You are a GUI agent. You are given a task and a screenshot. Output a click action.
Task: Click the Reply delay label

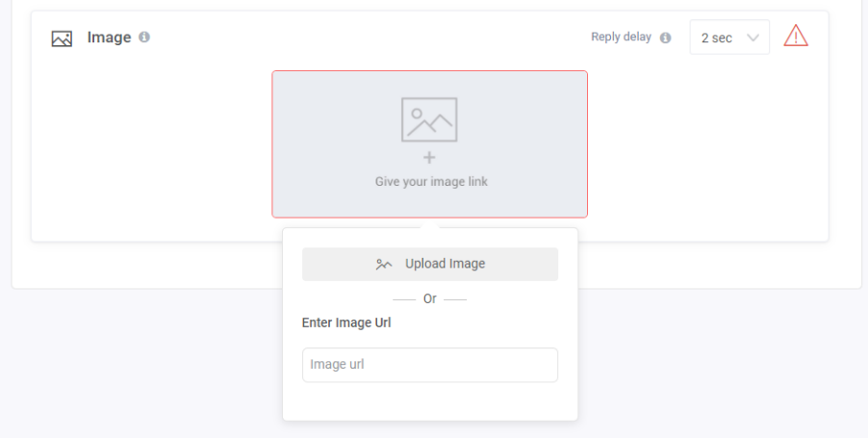pos(621,38)
